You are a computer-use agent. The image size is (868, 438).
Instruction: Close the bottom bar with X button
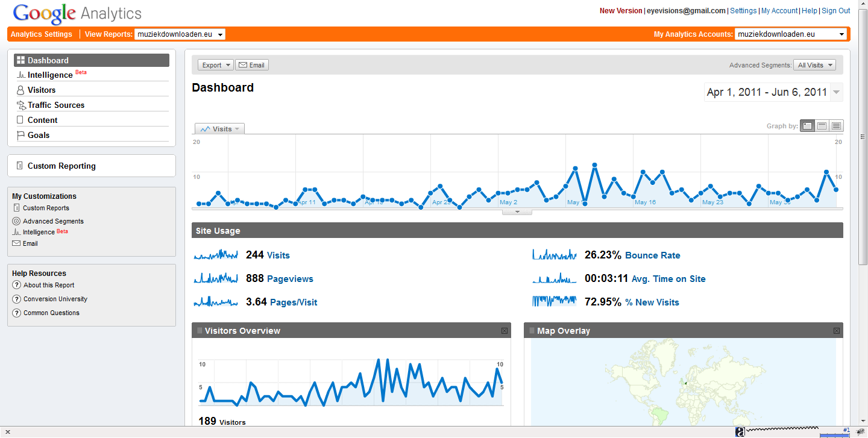pyautogui.click(x=8, y=432)
